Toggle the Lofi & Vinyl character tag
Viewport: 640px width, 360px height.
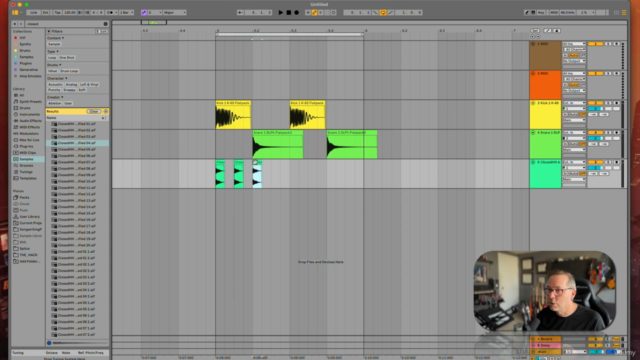89,84
